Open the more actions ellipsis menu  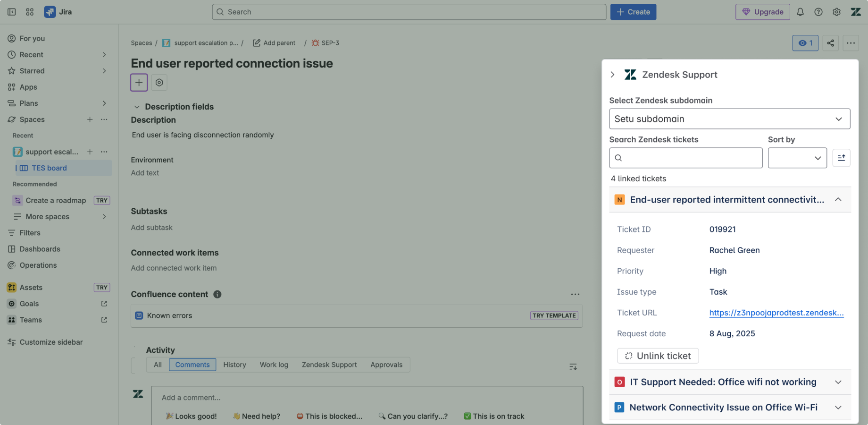[851, 43]
